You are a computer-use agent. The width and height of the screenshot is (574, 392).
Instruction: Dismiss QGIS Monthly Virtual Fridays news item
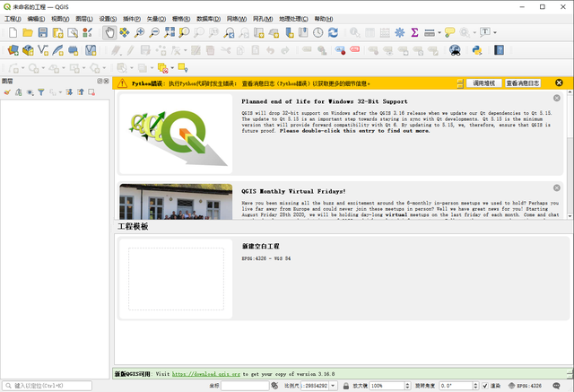click(557, 187)
